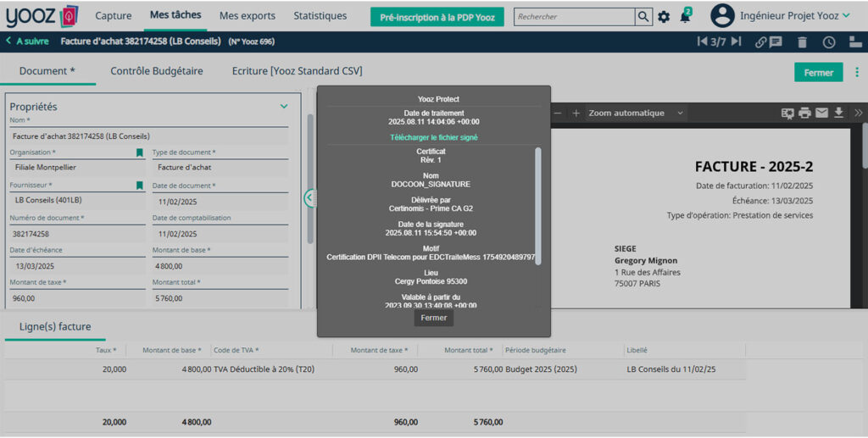This screenshot has width=868, height=438.
Task: Click Pré-inscription à la PDP Yooz button
Action: (x=437, y=17)
